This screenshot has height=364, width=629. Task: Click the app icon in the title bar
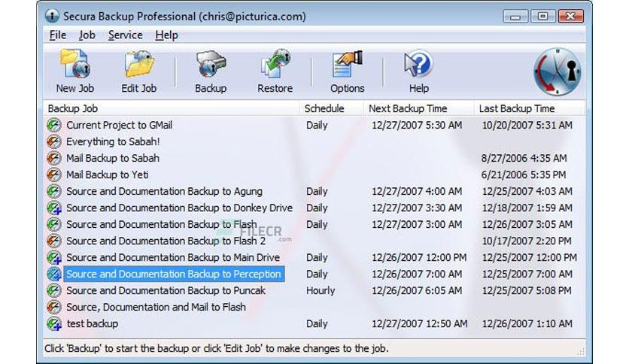(x=52, y=16)
